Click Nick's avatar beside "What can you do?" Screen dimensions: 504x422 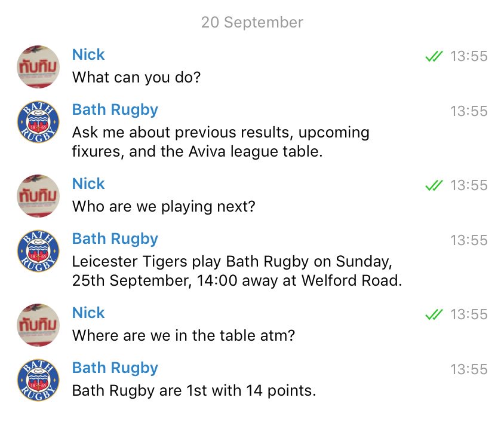[39, 67]
